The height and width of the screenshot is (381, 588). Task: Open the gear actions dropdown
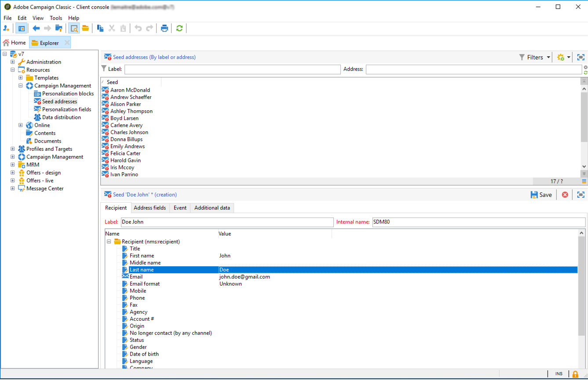[563, 57]
